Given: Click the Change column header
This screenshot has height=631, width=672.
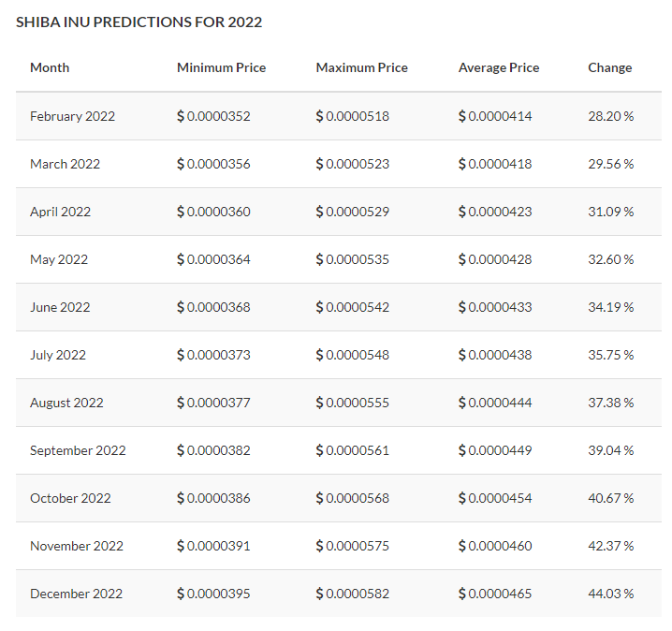Looking at the screenshot, I should 610,67.
